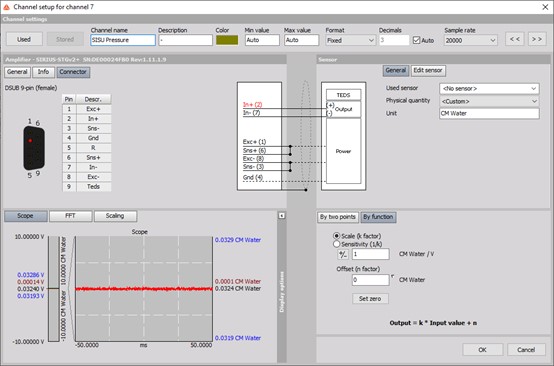The width and height of the screenshot is (554, 366).
Task: Click the Set zero button
Action: point(370,299)
